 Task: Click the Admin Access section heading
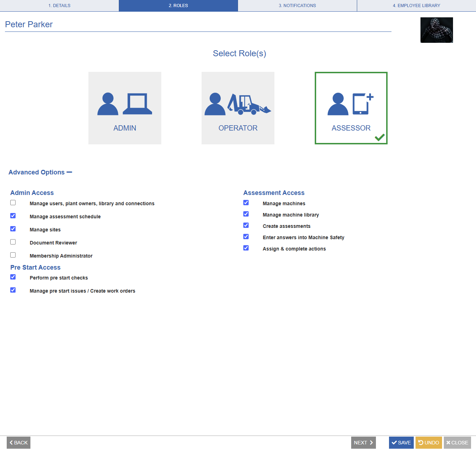(32, 193)
